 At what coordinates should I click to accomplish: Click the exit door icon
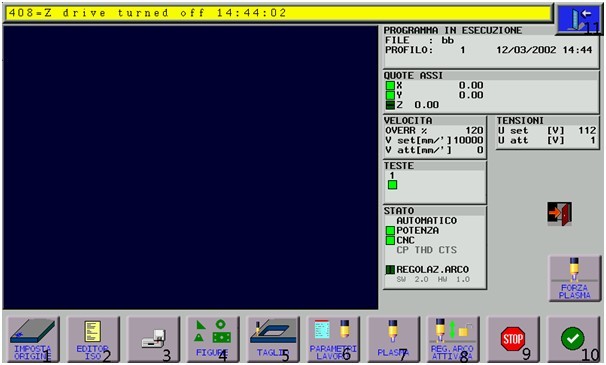pos(560,213)
